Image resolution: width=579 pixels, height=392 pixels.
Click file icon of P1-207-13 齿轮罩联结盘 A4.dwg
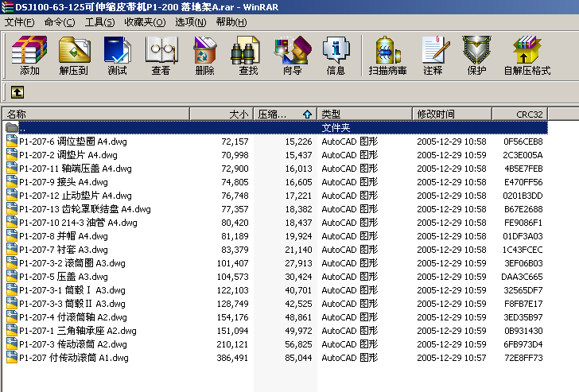(x=12, y=208)
